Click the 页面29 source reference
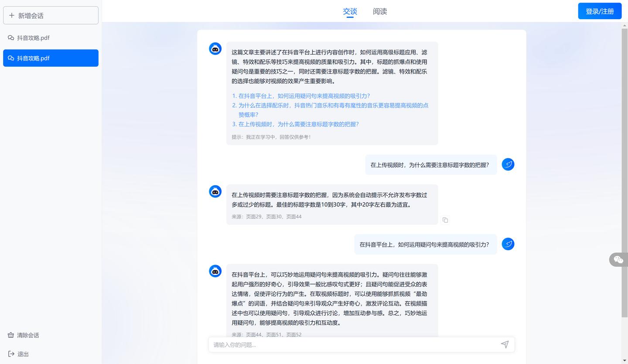This screenshot has height=364, width=628. point(255,217)
